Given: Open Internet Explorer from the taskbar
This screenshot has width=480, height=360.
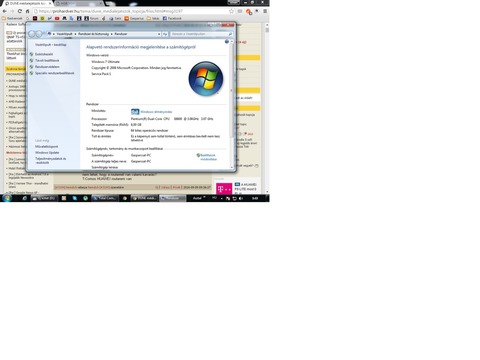Looking at the screenshot, I should [24, 198].
